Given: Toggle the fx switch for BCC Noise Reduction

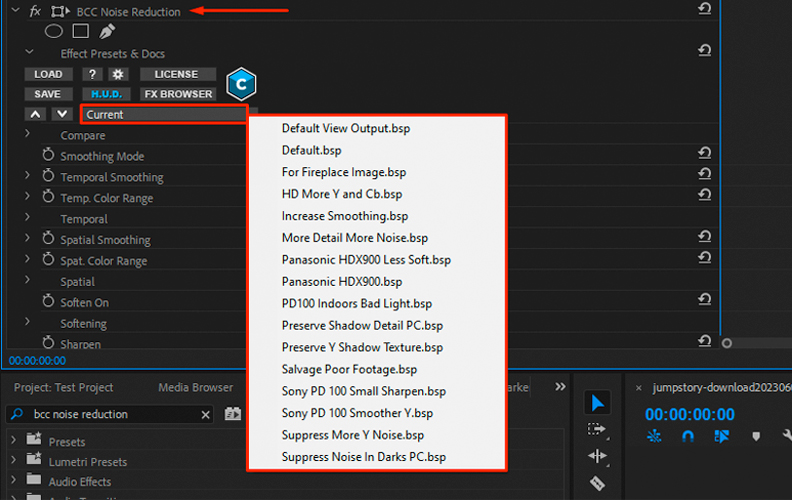Looking at the screenshot, I should tap(35, 11).
